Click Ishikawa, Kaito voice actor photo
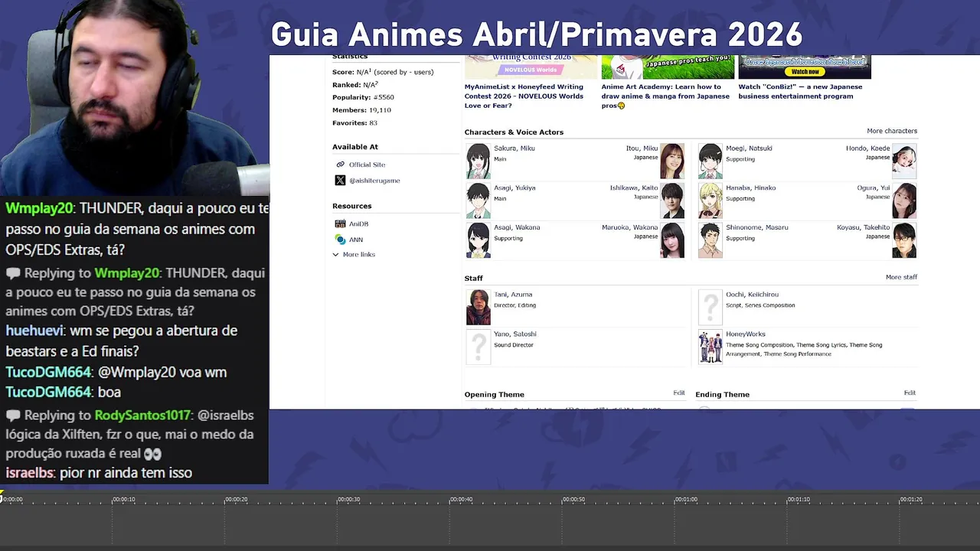The image size is (980, 551). click(672, 201)
